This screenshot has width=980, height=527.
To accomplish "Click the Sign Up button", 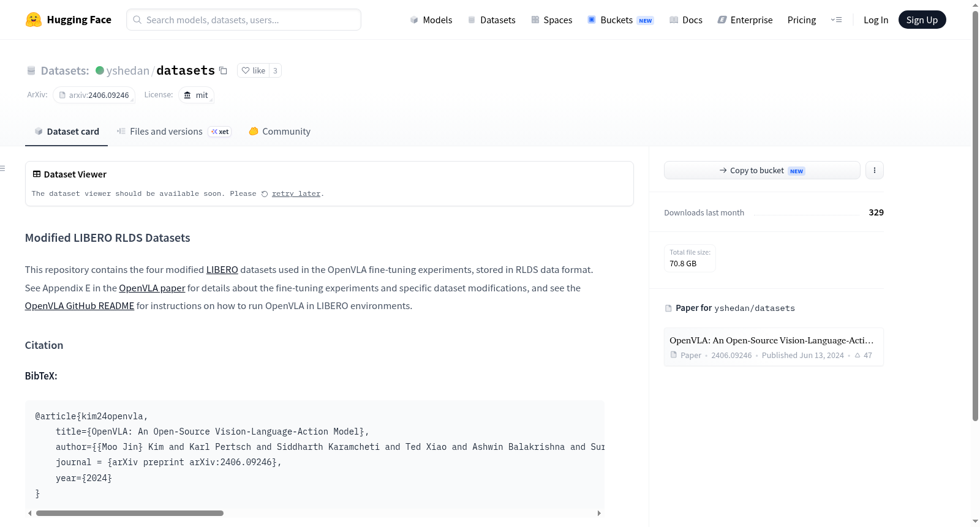I will (922, 20).
